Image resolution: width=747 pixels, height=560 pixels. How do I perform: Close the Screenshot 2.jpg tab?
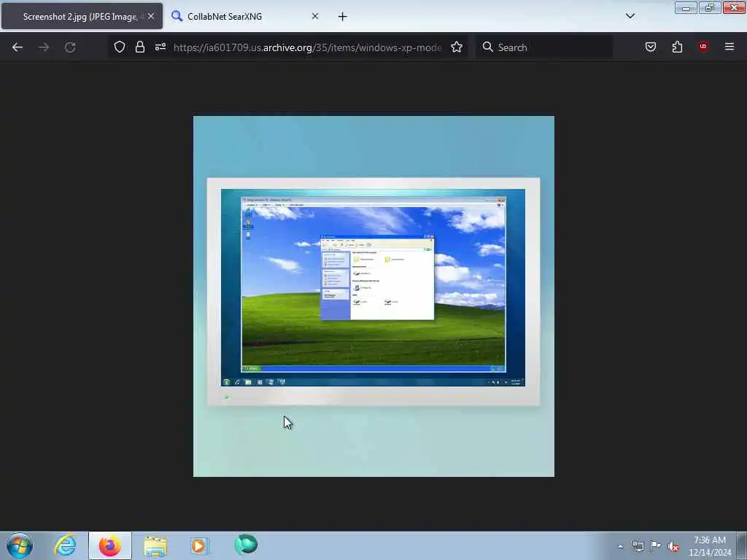click(151, 16)
